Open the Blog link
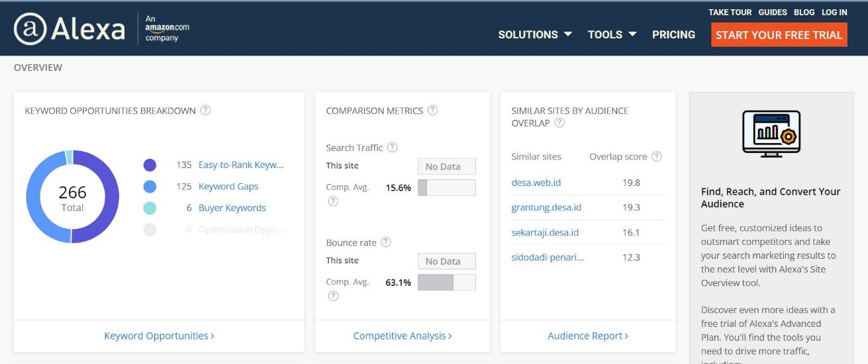 pos(804,12)
